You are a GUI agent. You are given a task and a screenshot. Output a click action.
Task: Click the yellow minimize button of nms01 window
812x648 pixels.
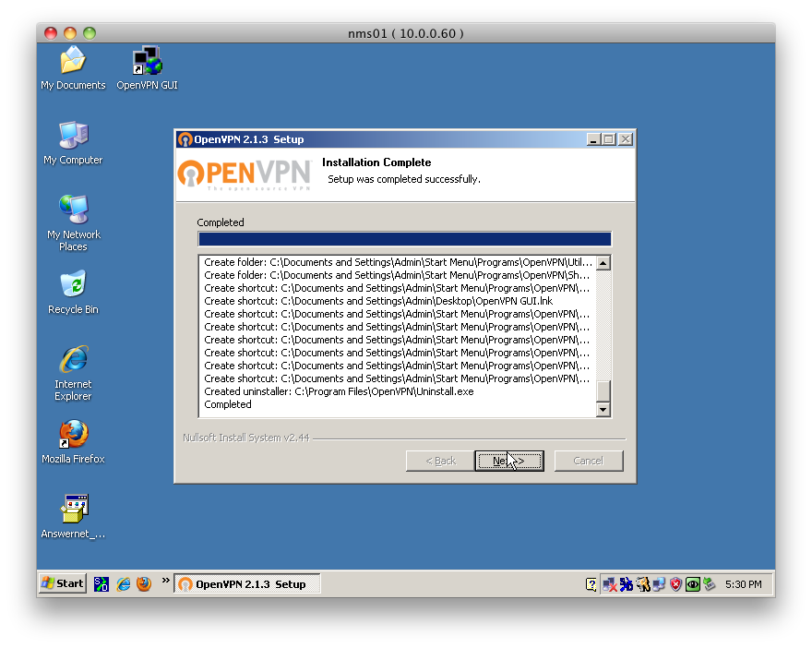[70, 33]
